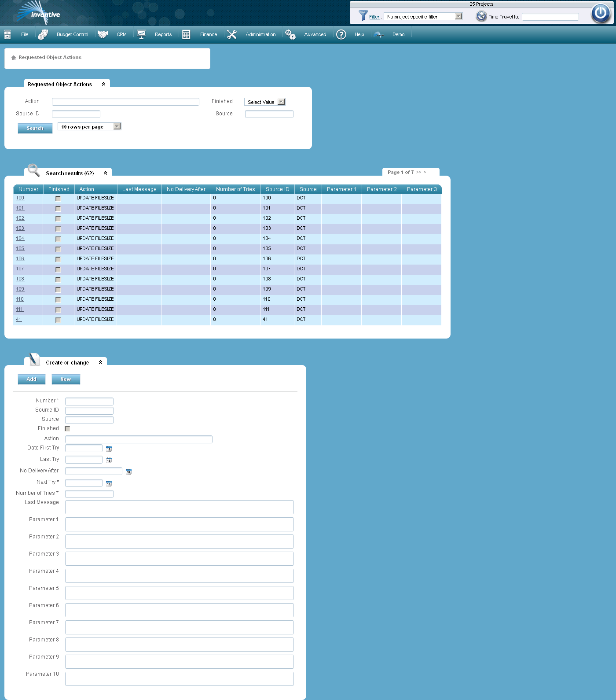Click the CRM handshake icon
The image size is (616, 700).
(x=103, y=34)
